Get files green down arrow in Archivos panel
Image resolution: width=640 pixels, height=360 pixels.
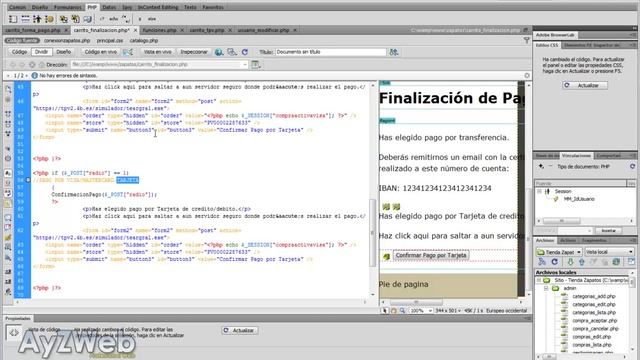tap(570, 262)
